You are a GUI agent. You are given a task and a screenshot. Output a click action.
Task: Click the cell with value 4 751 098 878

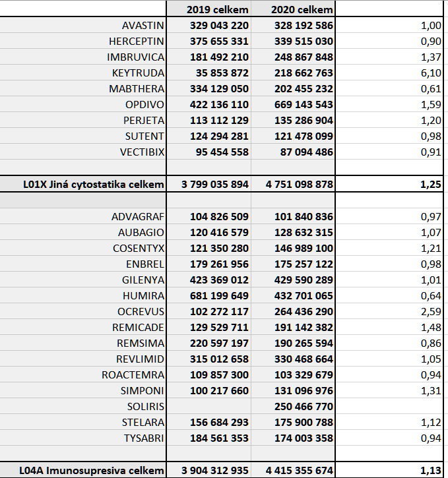coord(293,184)
